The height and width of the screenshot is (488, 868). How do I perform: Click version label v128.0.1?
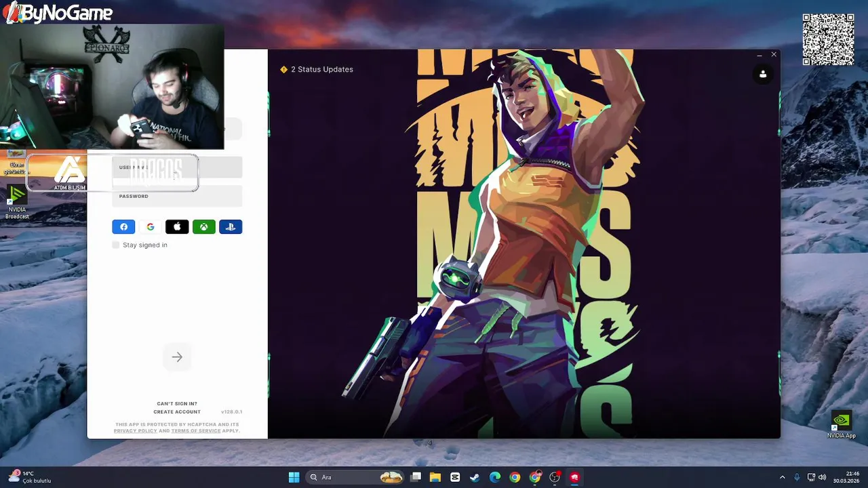point(231,411)
